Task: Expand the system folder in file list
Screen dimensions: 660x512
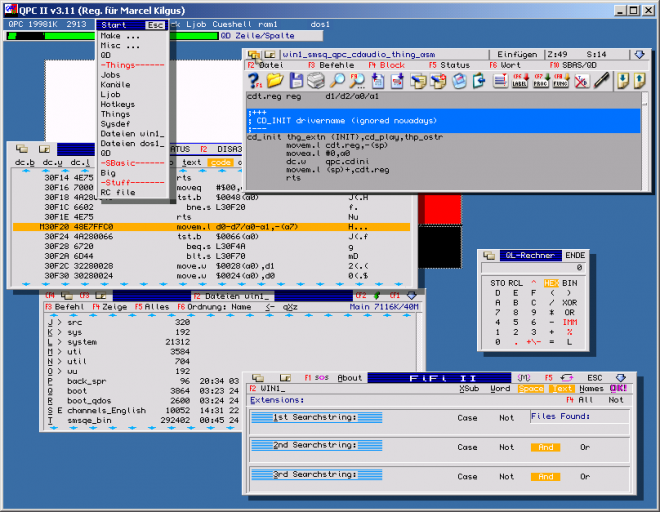Action: (x=81, y=342)
